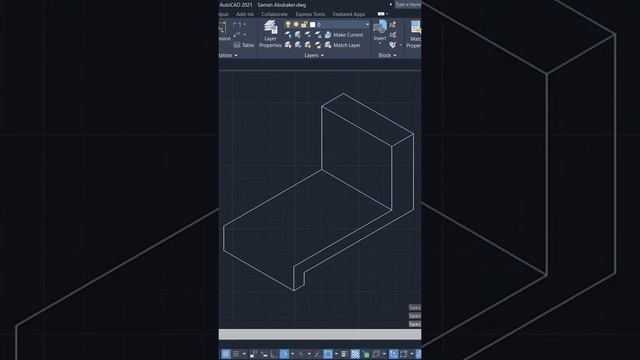Click selection filtering icon in status bar

coord(404,354)
